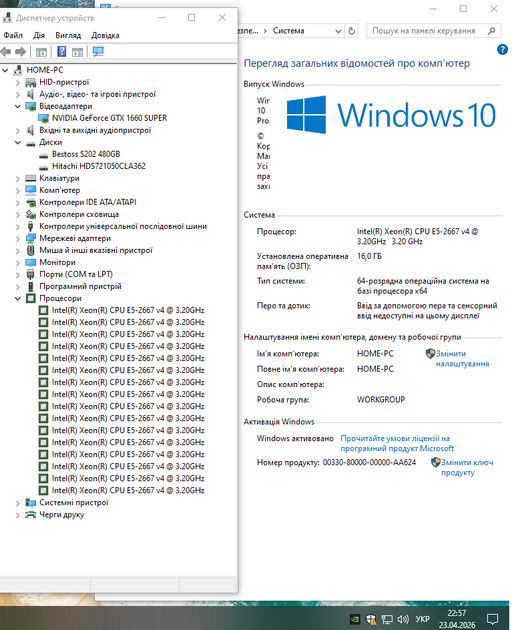Click the Контролери сховища category icon
The height and width of the screenshot is (630, 512).
point(31,214)
